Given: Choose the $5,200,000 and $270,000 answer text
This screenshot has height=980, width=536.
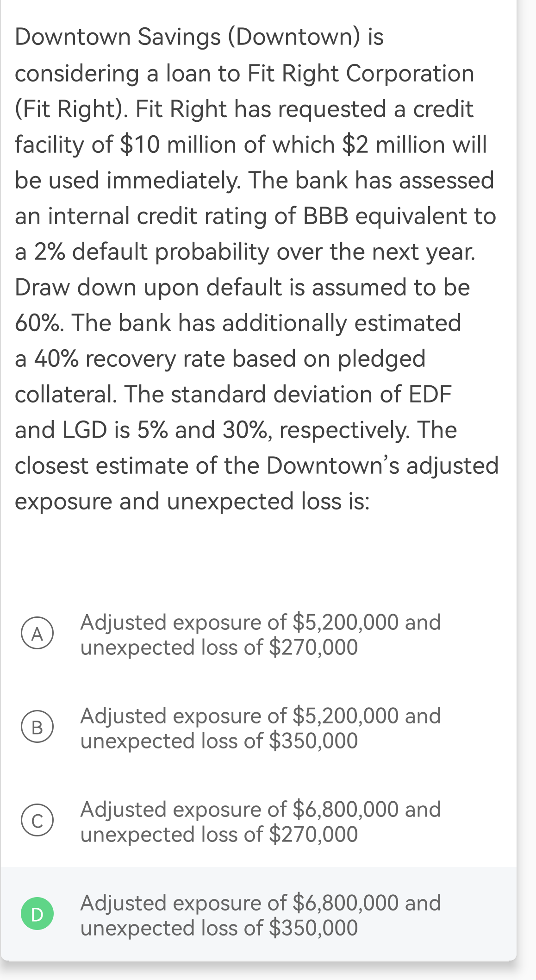Looking at the screenshot, I should pos(260,634).
